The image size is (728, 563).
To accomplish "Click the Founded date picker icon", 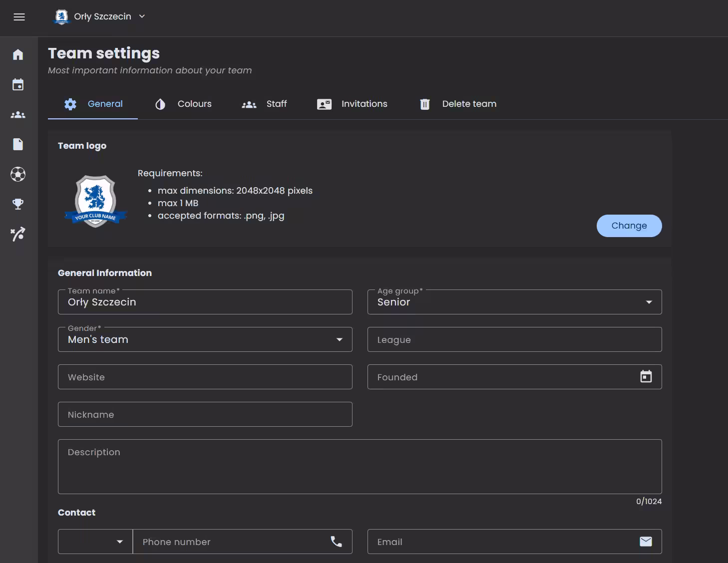I will pos(646,377).
